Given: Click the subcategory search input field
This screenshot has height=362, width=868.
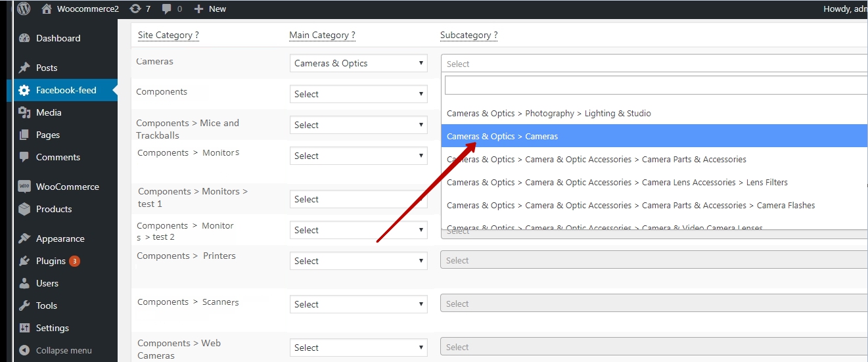Looking at the screenshot, I should click(656, 85).
